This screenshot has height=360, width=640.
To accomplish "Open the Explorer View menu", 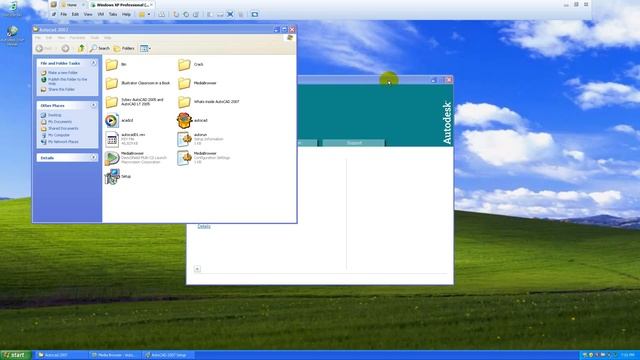I will tap(61, 38).
